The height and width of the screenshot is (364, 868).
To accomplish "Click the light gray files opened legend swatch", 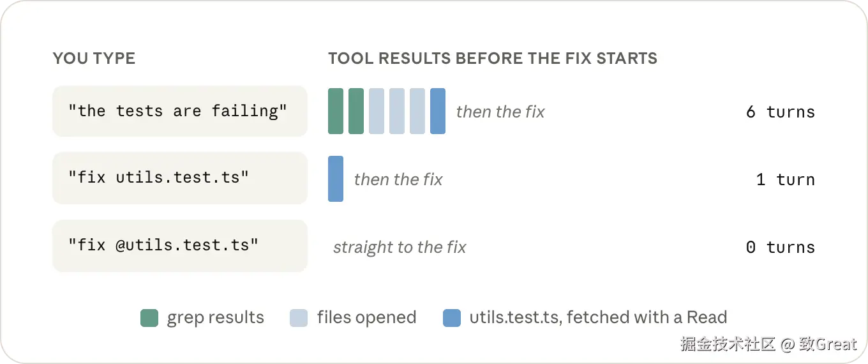I will (x=299, y=317).
